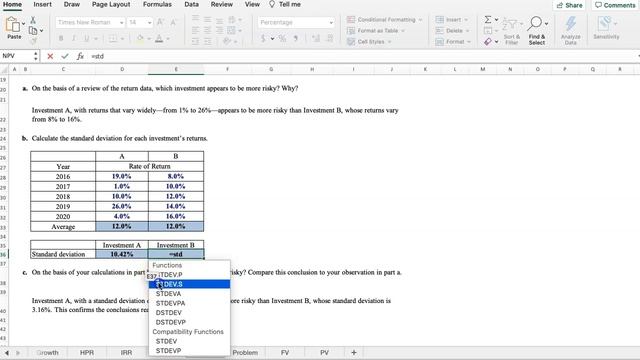This screenshot has height=360, width=640.
Task: Open the Draw ribbon tab
Action: (x=71, y=4)
